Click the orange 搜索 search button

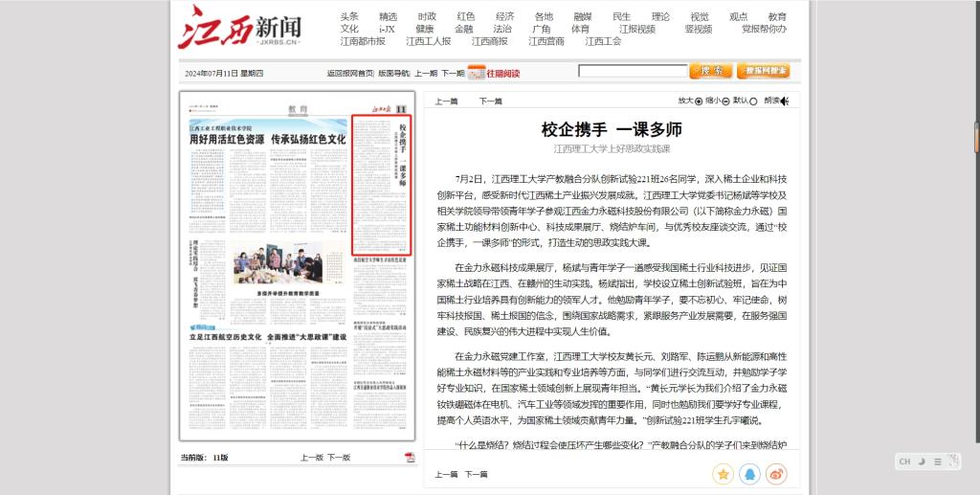coord(710,71)
